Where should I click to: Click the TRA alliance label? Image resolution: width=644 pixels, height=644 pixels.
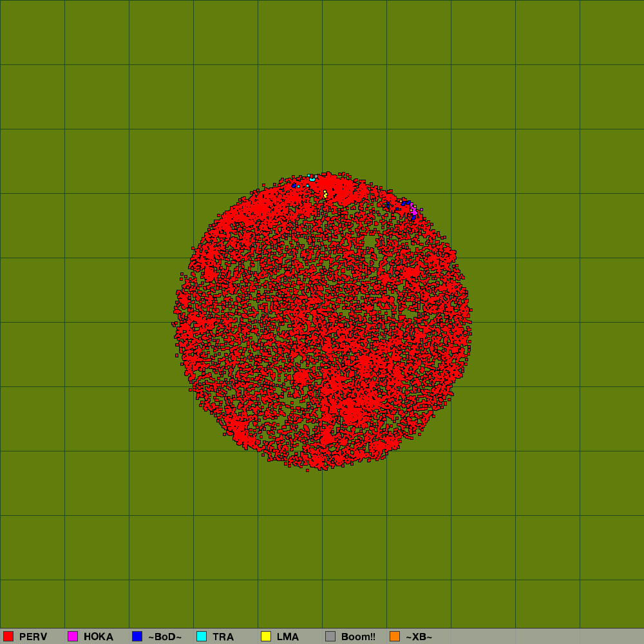pos(223,637)
